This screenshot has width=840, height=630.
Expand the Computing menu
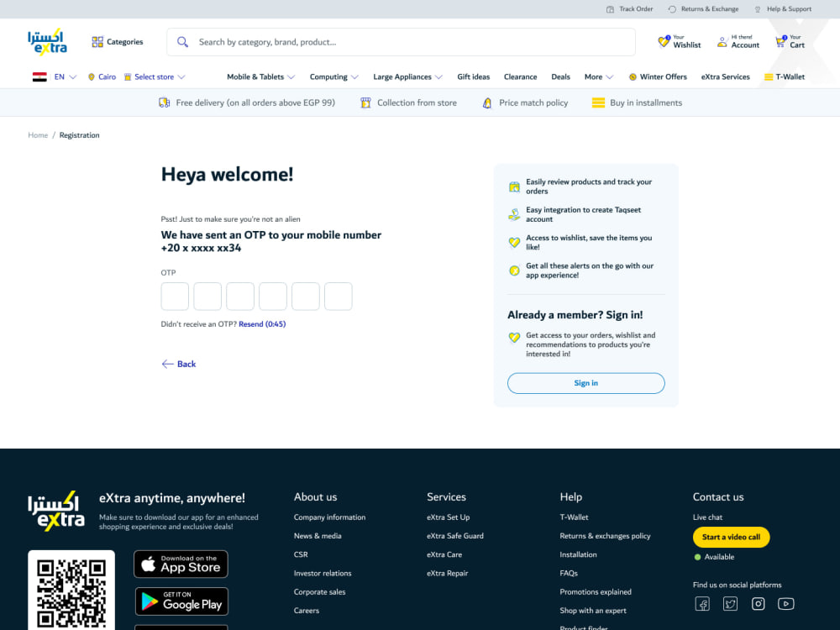333,77
